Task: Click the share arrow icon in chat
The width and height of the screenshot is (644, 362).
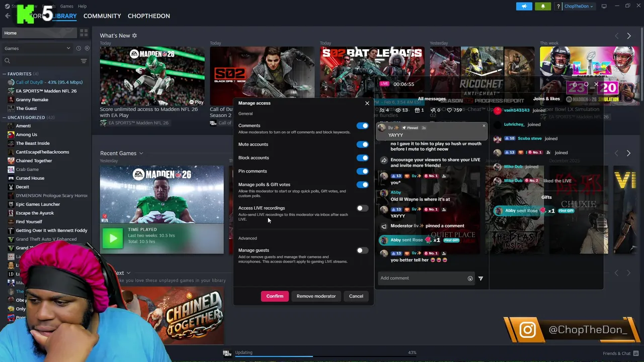Action: [x=384, y=160]
